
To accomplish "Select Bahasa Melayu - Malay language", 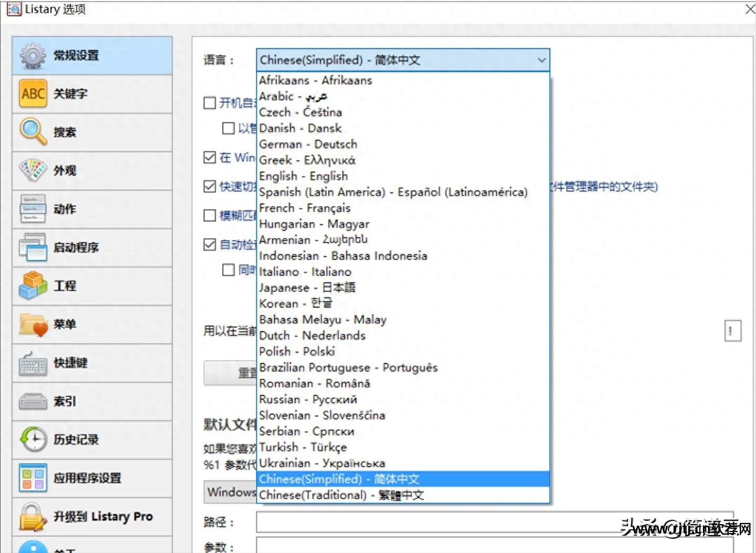I will click(403, 320).
